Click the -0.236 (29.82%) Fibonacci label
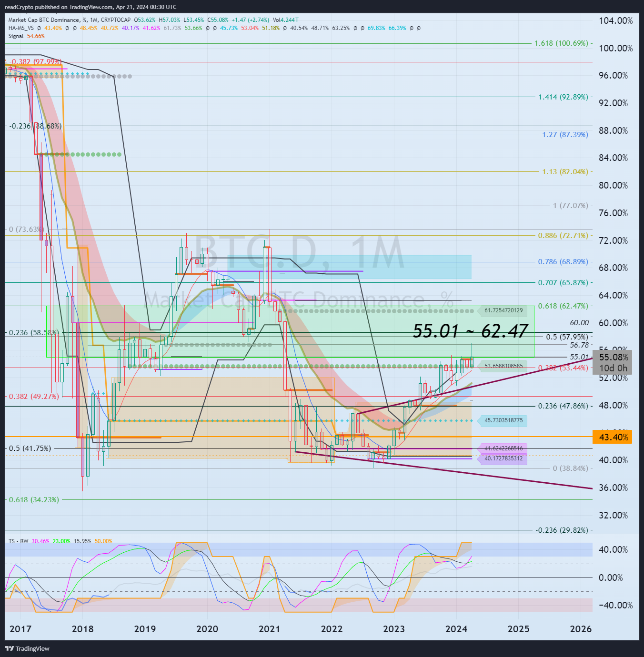 [562, 530]
